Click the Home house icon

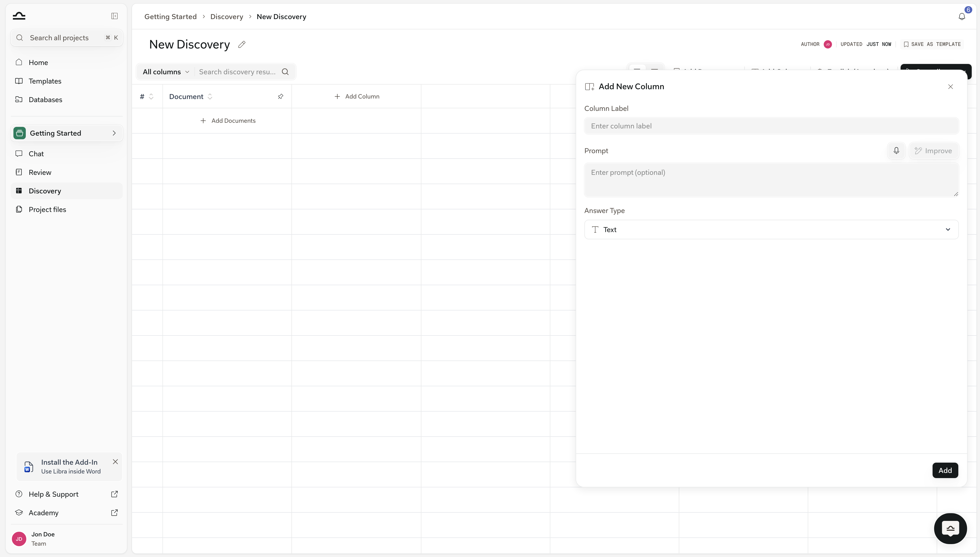(x=19, y=62)
